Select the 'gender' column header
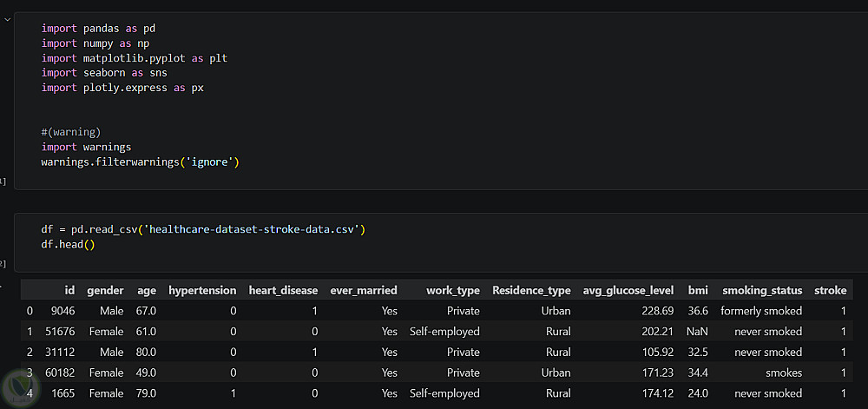The image size is (868, 409). [105, 290]
